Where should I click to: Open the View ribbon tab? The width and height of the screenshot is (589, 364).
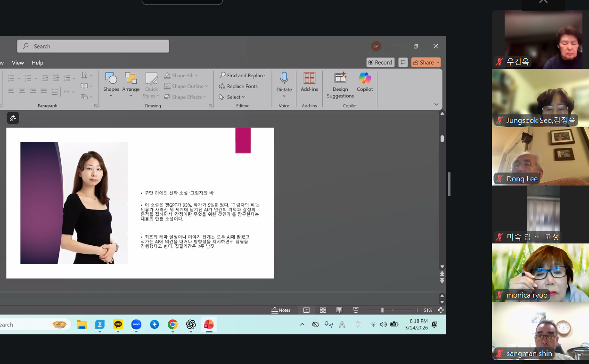point(18,63)
